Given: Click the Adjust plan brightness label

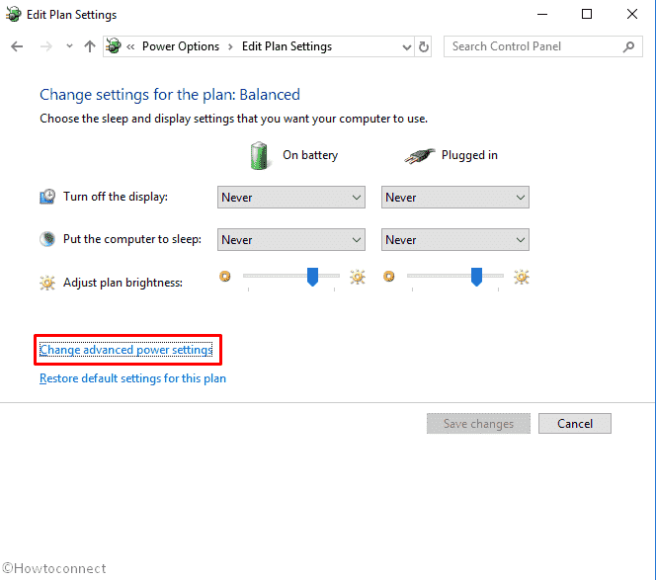Looking at the screenshot, I should pyautogui.click(x=123, y=283).
